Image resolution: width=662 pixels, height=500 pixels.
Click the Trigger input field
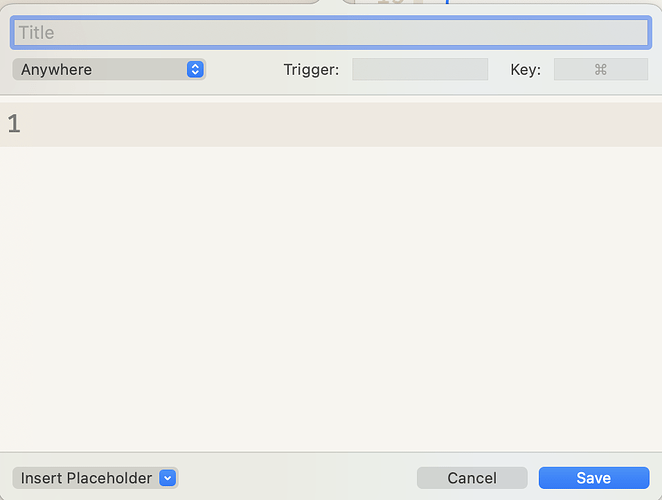420,69
